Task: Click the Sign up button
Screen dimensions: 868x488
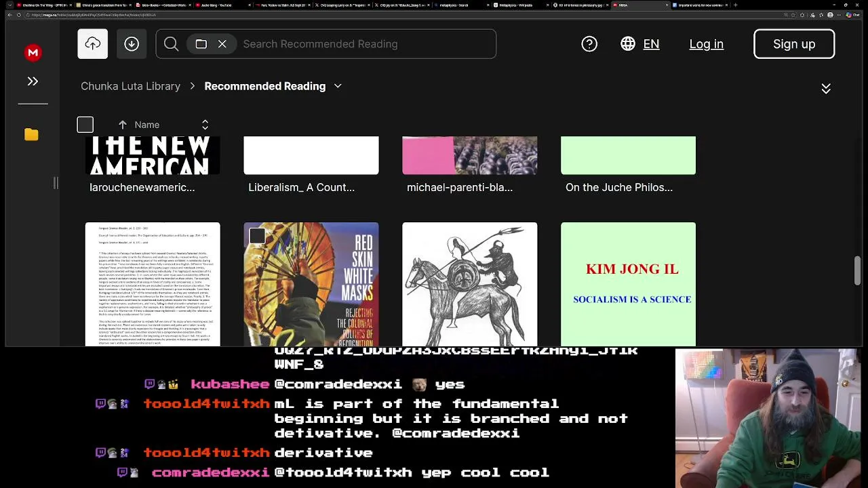Action: [794, 44]
